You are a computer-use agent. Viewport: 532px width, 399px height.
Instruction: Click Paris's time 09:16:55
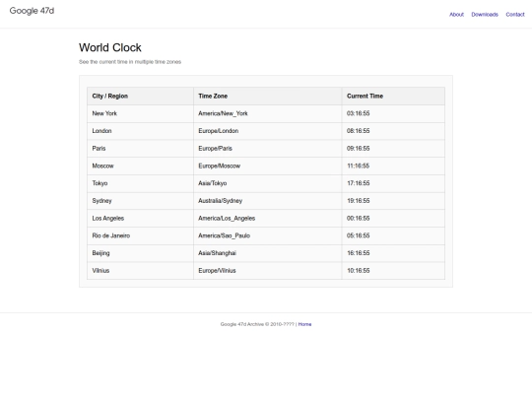coord(358,148)
